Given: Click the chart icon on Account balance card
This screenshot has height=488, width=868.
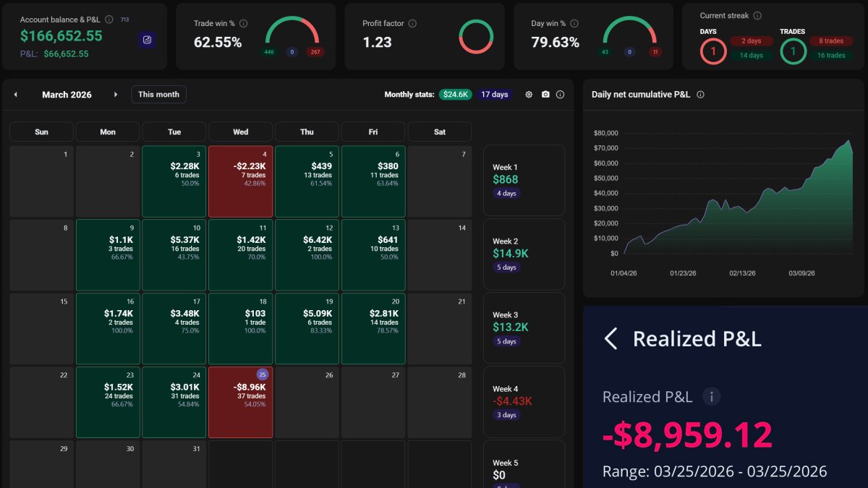Looking at the screenshot, I should click(x=147, y=38).
